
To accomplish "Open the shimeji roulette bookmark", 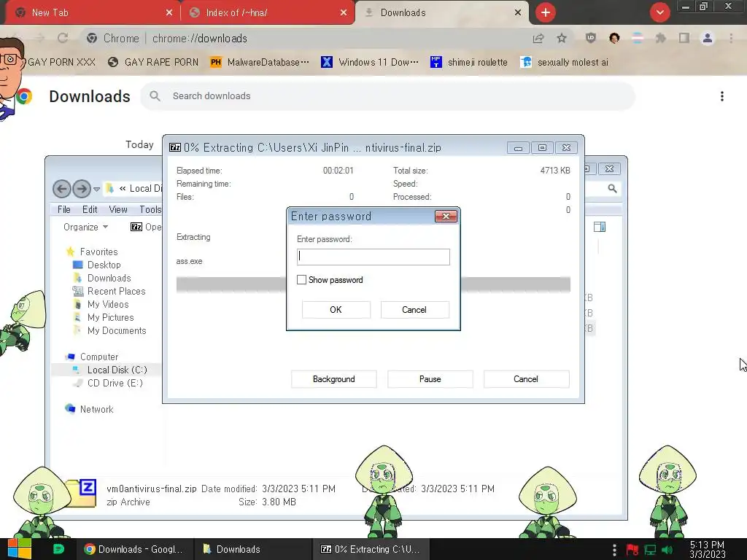I will (469, 63).
